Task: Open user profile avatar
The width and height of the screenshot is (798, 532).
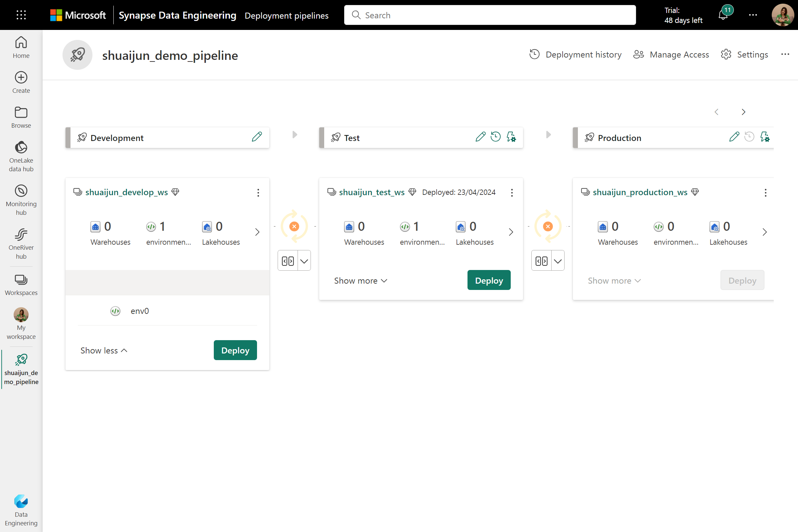Action: (x=782, y=15)
